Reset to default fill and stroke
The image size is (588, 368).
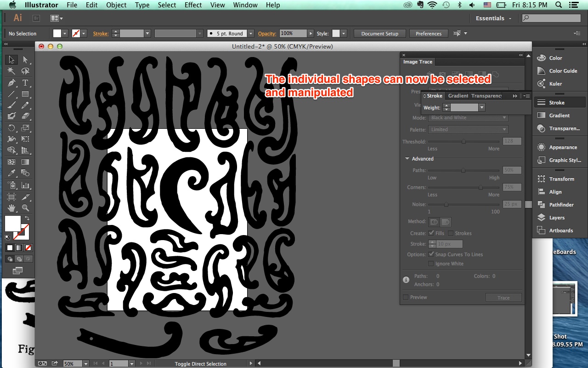tap(7, 237)
